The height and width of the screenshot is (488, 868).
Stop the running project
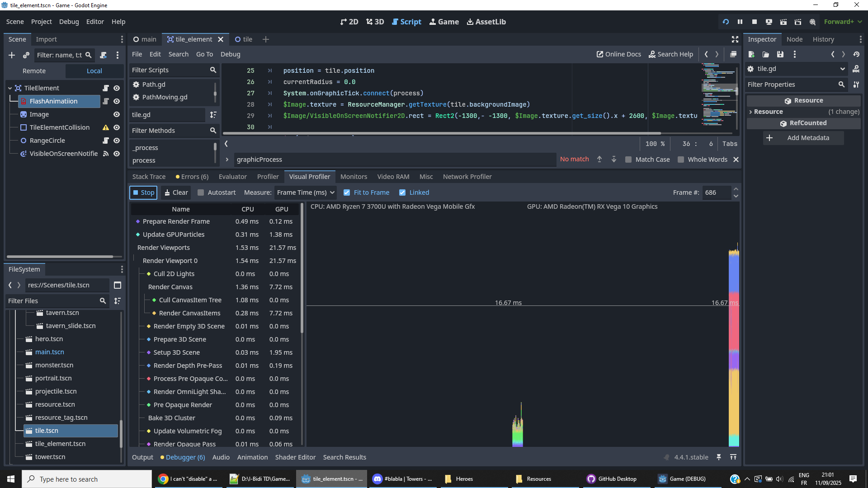(x=755, y=22)
